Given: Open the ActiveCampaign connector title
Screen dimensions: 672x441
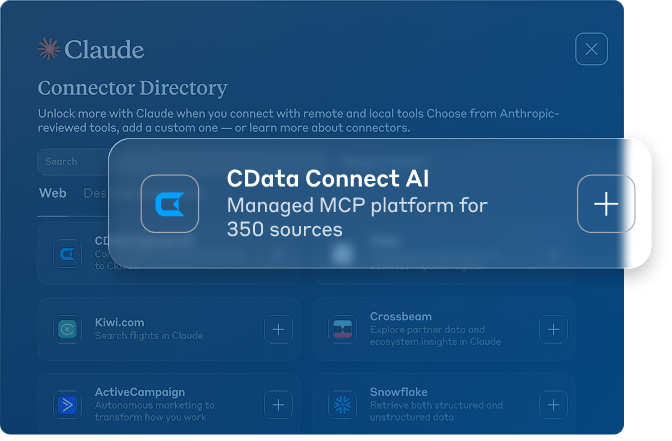Looking at the screenshot, I should tap(140, 392).
